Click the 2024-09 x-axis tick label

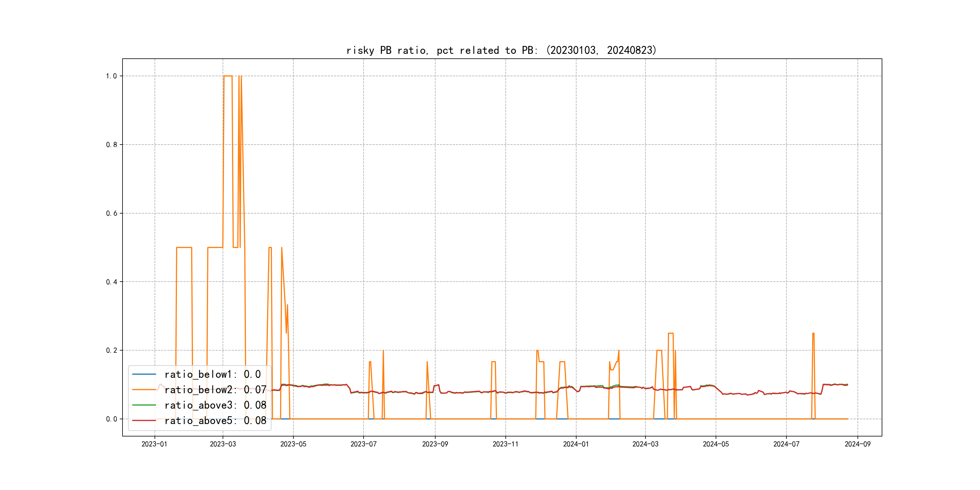pos(857,444)
